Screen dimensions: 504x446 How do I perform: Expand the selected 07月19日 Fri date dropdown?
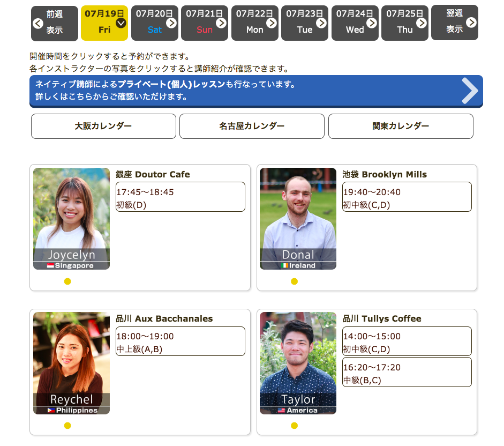(x=121, y=23)
